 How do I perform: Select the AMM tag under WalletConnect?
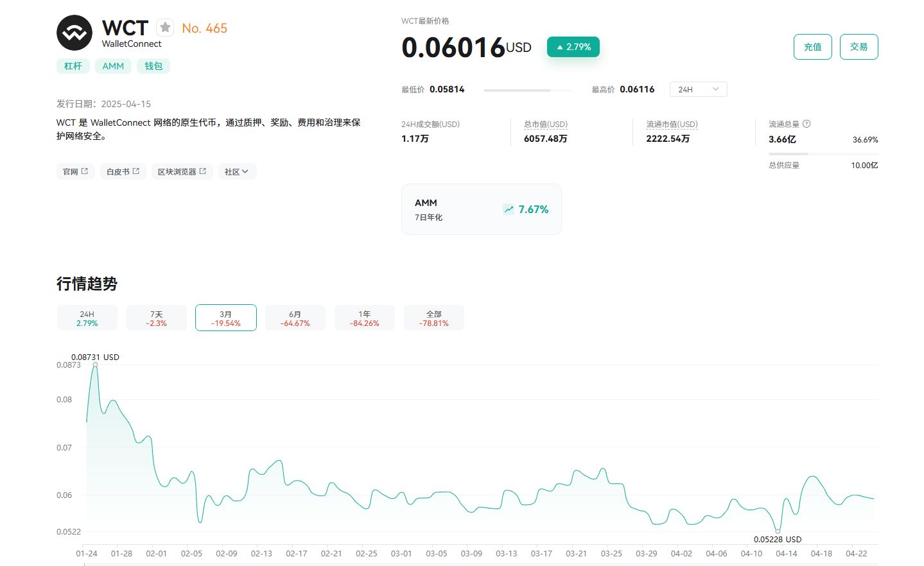click(x=113, y=66)
